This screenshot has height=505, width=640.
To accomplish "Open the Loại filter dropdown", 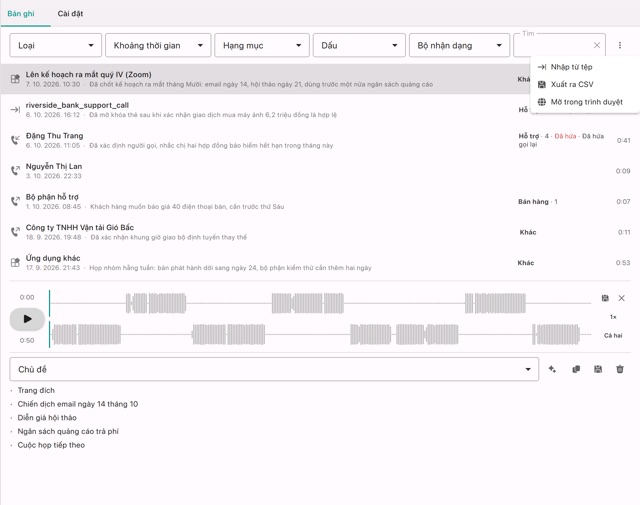I will click(56, 45).
